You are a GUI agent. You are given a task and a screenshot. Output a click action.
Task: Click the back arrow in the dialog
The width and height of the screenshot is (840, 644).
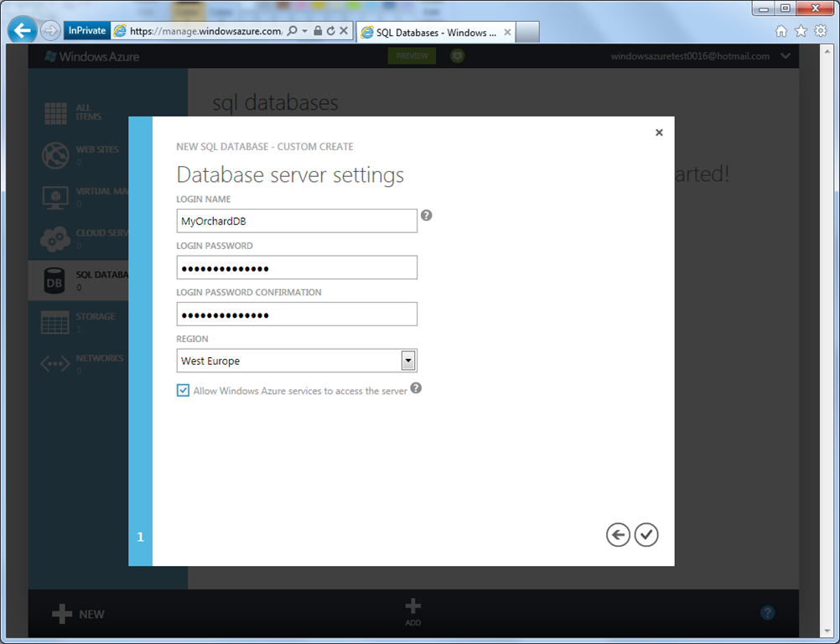[x=618, y=535]
